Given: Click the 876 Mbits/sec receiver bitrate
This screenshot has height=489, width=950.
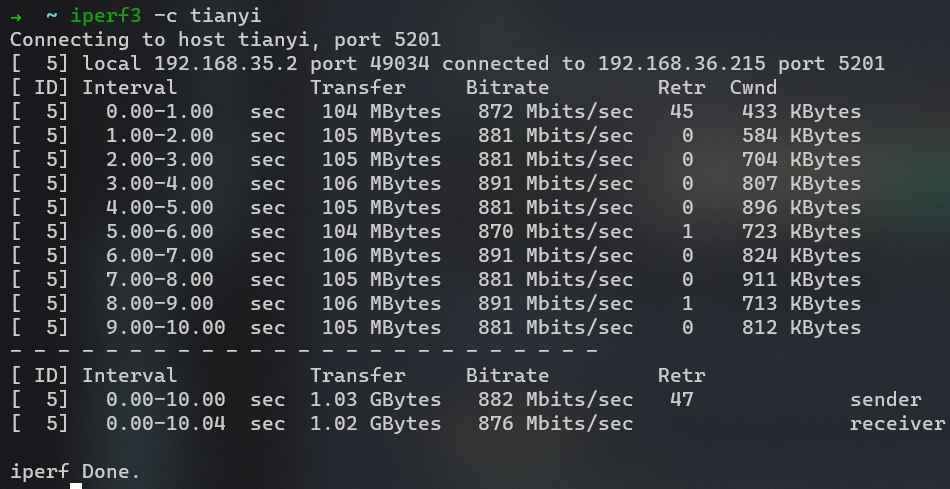Looking at the screenshot, I should coord(555,424).
